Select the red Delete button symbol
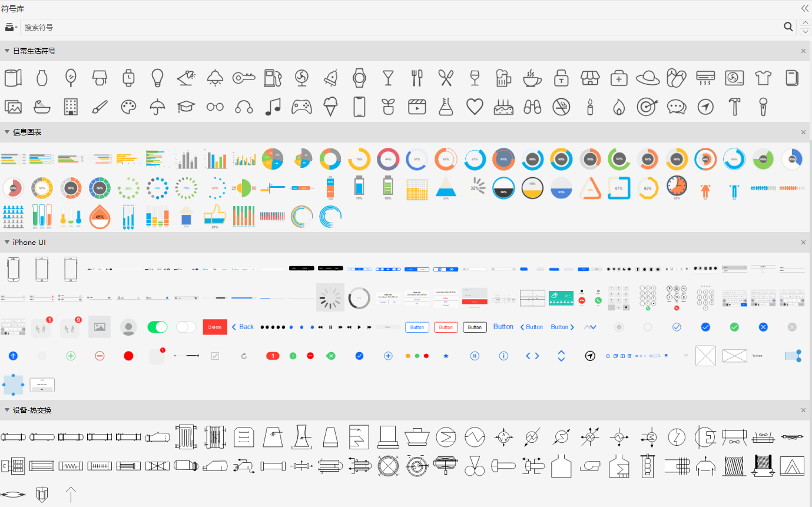This screenshot has height=507, width=812. point(215,327)
